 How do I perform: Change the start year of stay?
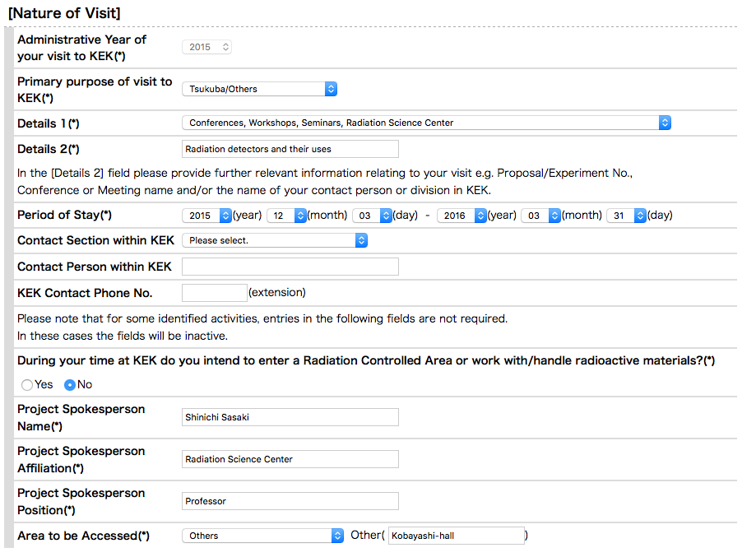click(x=207, y=216)
